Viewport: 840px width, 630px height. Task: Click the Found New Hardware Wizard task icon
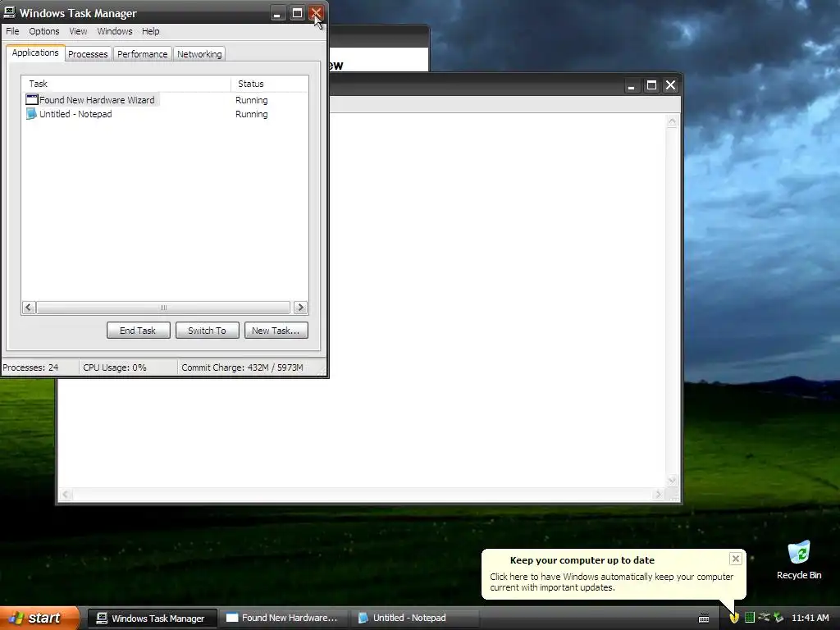coord(32,99)
